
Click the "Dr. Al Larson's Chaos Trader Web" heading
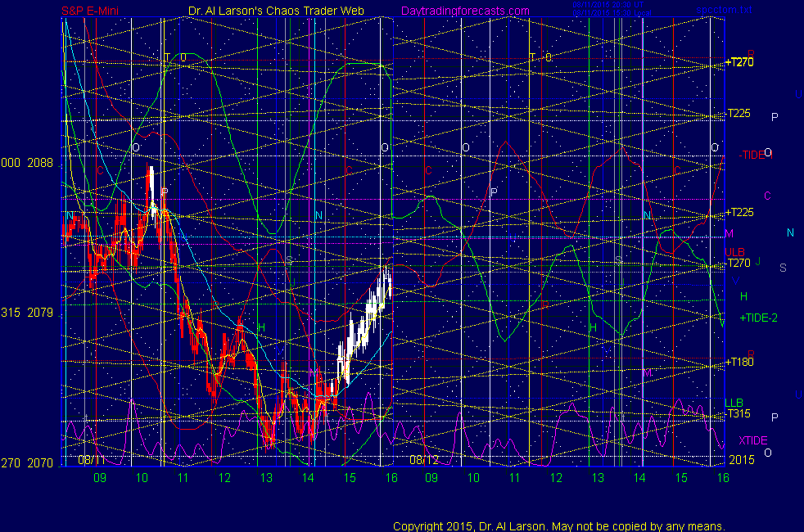pyautogui.click(x=277, y=11)
